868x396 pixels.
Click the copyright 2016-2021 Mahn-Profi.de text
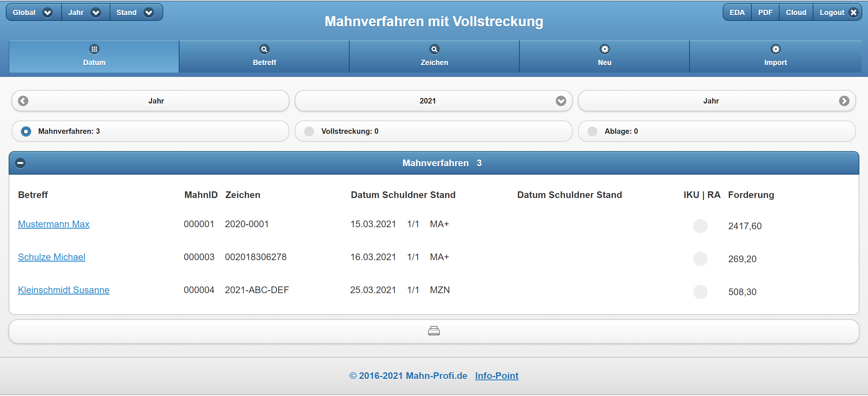(x=408, y=376)
